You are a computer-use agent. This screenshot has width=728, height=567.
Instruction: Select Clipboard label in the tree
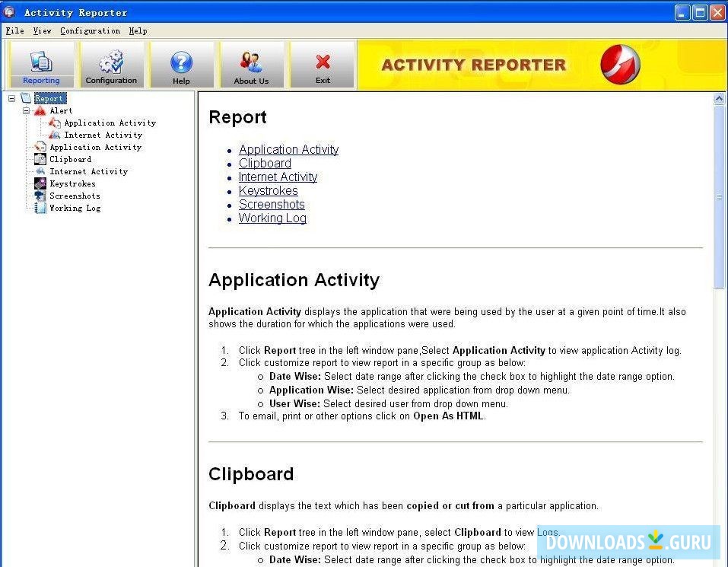coord(70,159)
